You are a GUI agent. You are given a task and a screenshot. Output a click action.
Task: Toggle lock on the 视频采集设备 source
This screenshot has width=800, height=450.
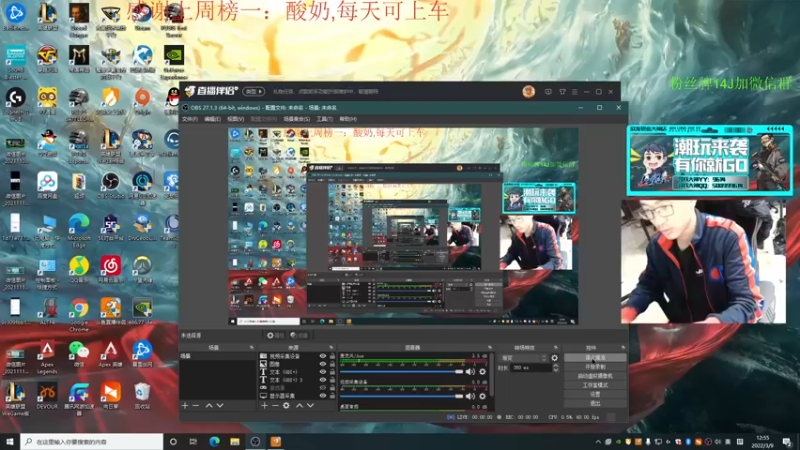pyautogui.click(x=332, y=356)
